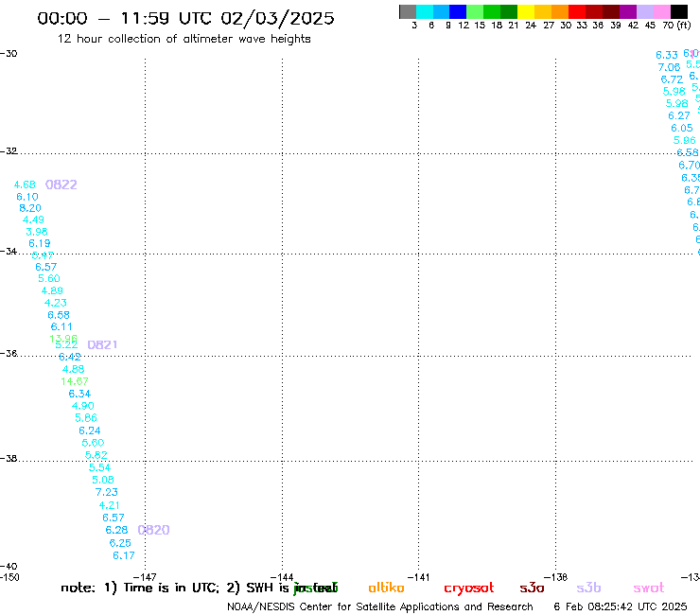Select the 7.06 wave height reading
700x615 pixels.
pyautogui.click(x=669, y=67)
